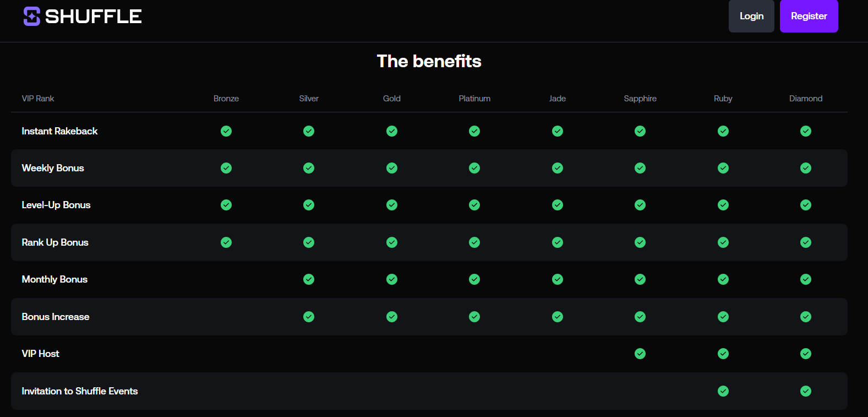Click Monthly Bonus checkmark under Sapphire
The width and height of the screenshot is (868, 417).
coord(640,279)
